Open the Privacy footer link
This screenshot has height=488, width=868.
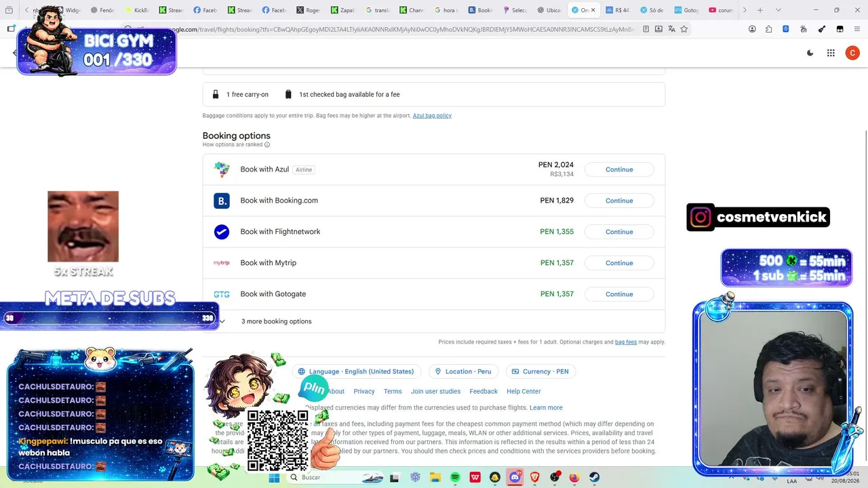pyautogui.click(x=364, y=391)
